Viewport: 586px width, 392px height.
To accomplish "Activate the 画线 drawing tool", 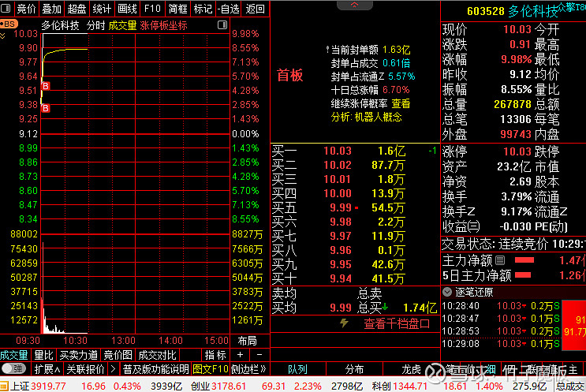I will click(x=128, y=9).
